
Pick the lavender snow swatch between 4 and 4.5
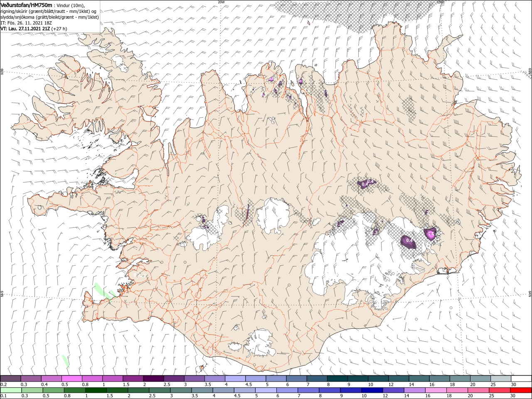[235, 379]
